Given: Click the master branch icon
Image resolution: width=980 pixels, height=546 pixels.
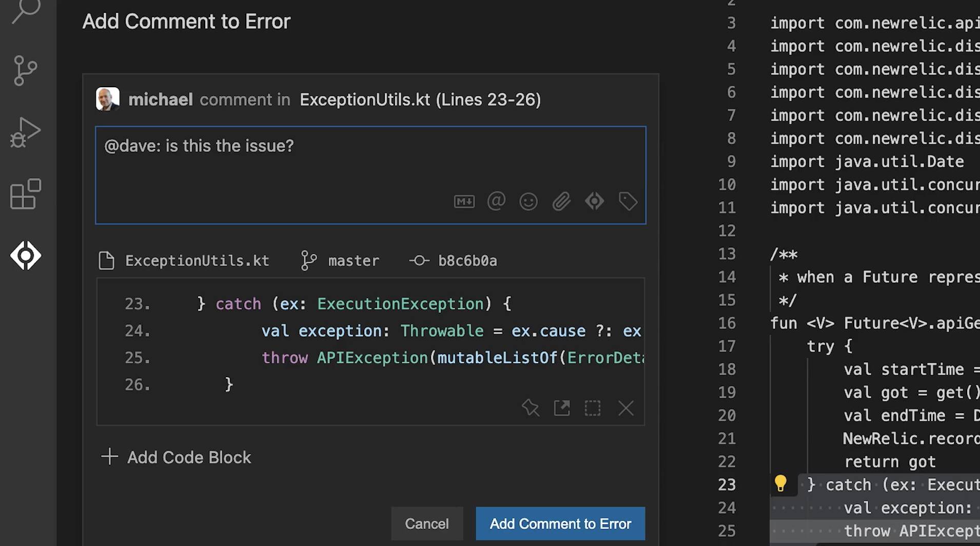Looking at the screenshot, I should (x=308, y=261).
